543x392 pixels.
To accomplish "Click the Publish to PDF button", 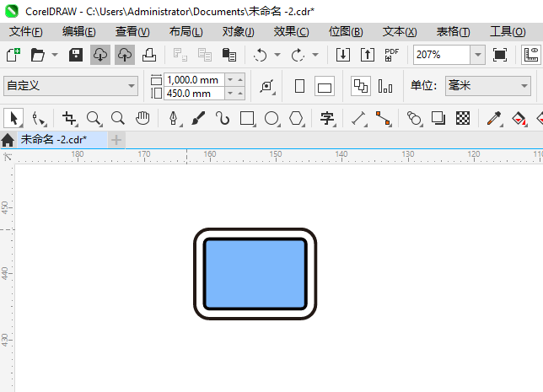I will point(391,55).
